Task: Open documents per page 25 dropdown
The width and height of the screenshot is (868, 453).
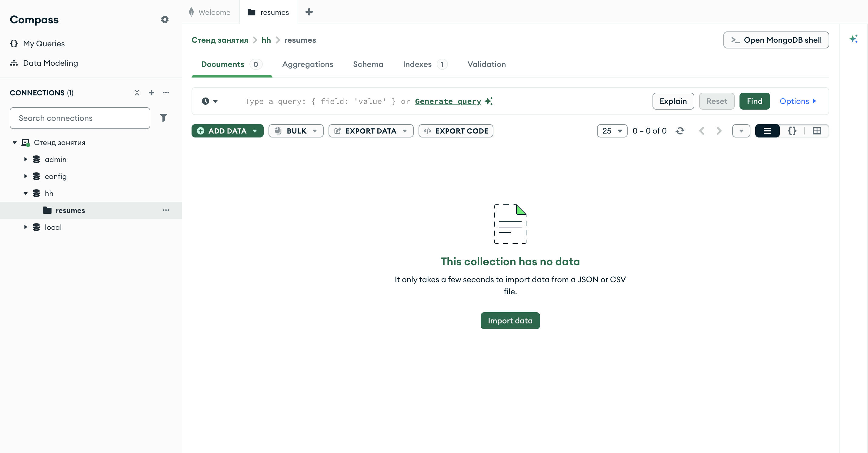Action: pos(612,131)
